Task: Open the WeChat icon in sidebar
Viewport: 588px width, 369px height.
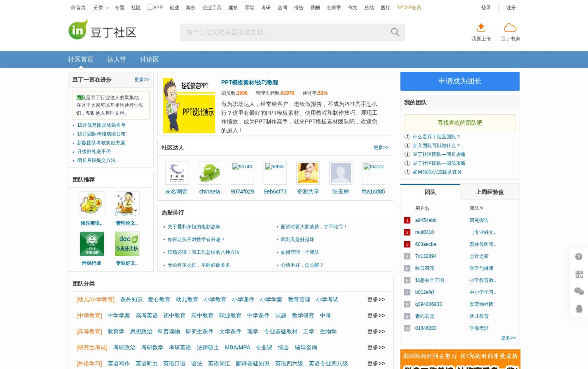Action: (x=579, y=291)
